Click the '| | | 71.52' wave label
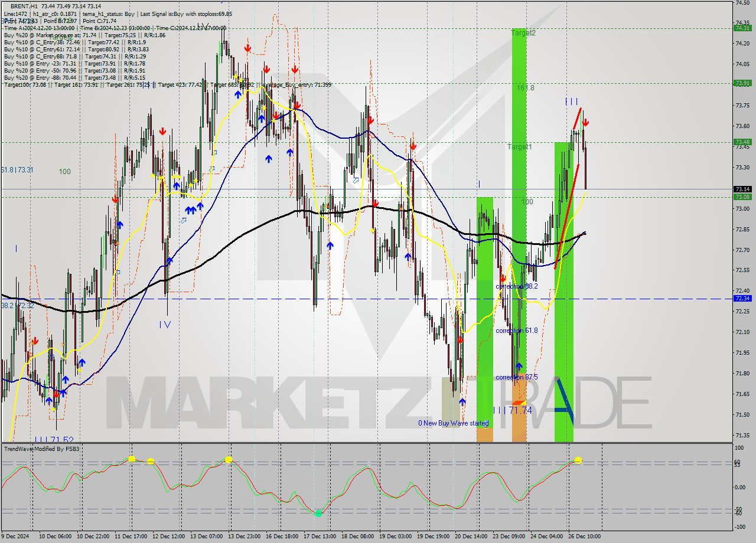The width and height of the screenshot is (756, 543). [x=54, y=440]
